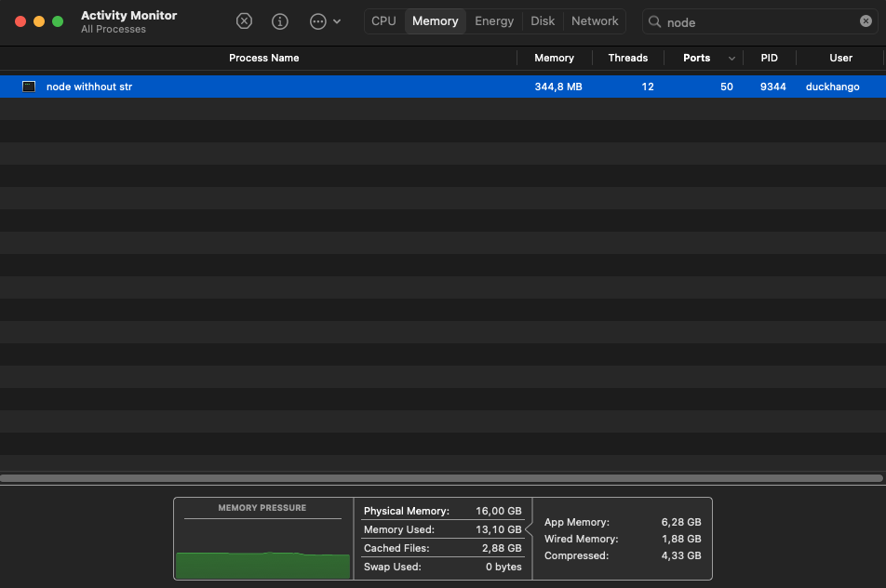Click the Cached Files 2,88 GB value
The width and height of the screenshot is (886, 588).
pyautogui.click(x=502, y=548)
